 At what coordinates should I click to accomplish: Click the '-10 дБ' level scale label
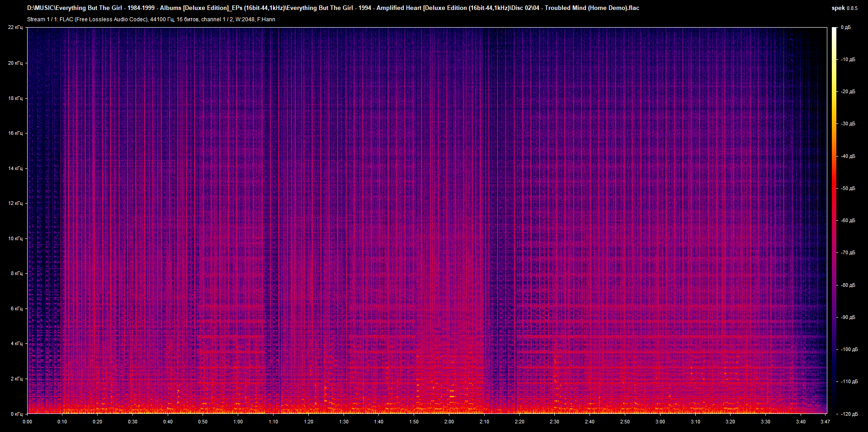(x=848, y=60)
